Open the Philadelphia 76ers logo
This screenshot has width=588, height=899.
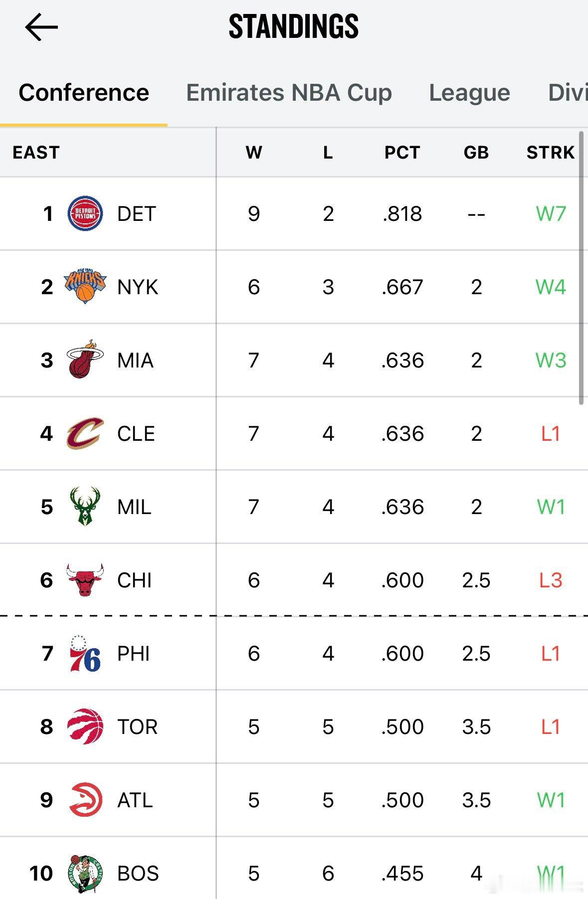point(85,653)
